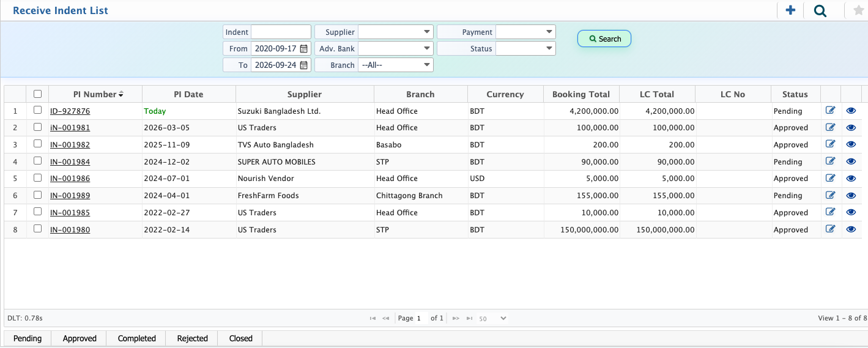Edit the IN-001980 indent row
The image size is (868, 348).
tap(830, 229)
